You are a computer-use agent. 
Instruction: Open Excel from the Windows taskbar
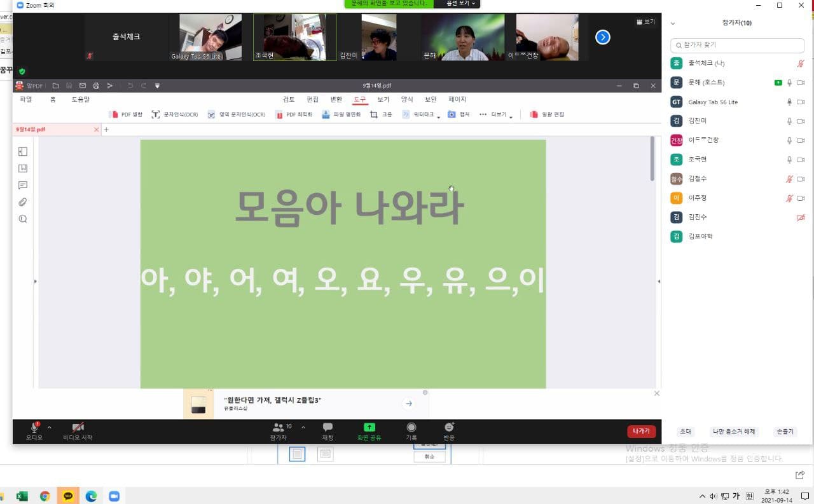coord(22,496)
